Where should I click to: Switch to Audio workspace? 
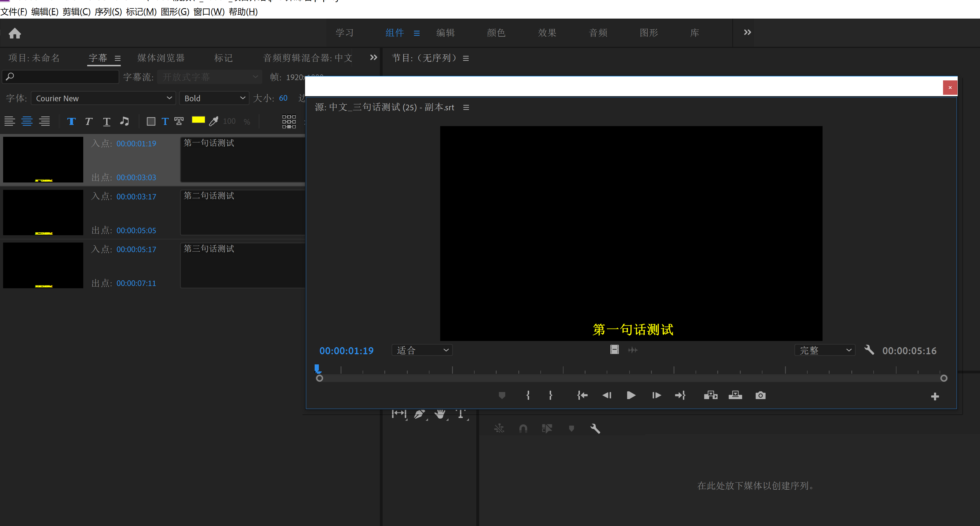[598, 33]
